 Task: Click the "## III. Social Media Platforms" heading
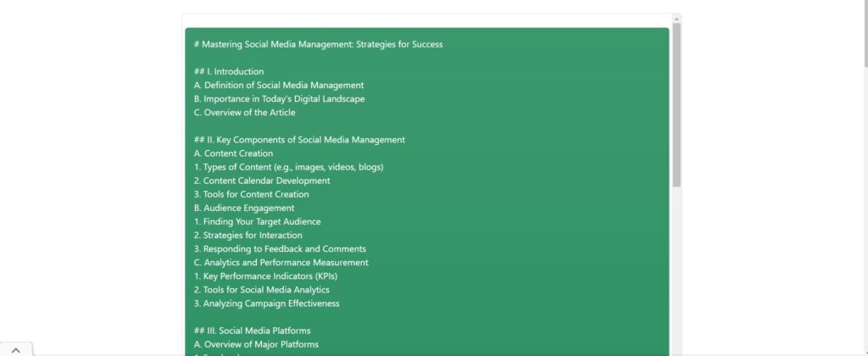253,331
